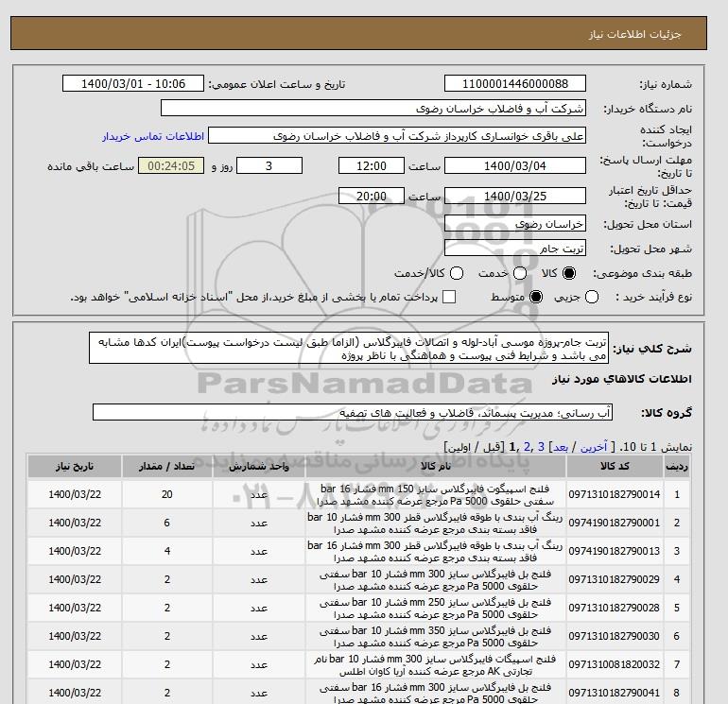Click the request creator name field
728x704 pixels.
tap(396, 136)
